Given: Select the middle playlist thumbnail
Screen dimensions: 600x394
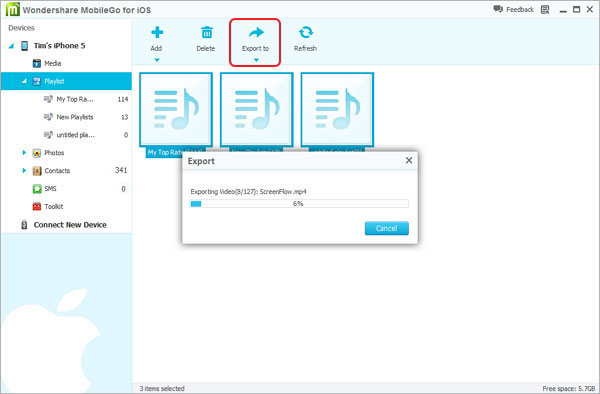Looking at the screenshot, I should point(256,110).
